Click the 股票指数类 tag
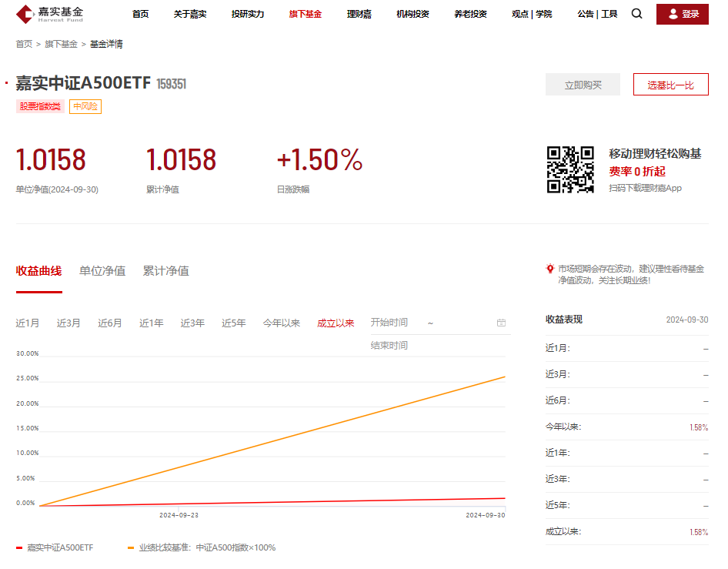The height and width of the screenshot is (569, 728). click(x=40, y=106)
